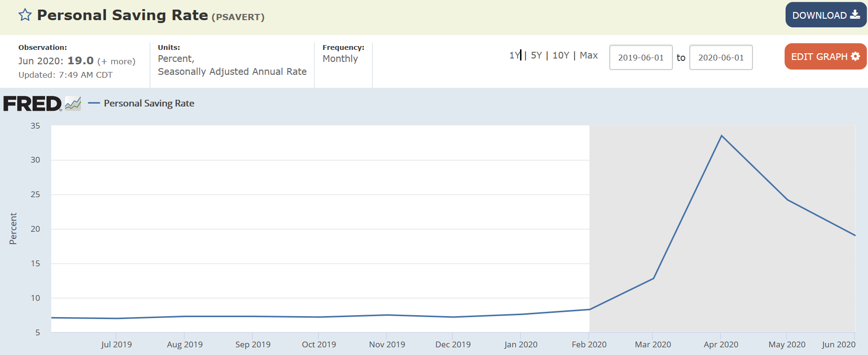Select the 5Y time range
868x355 pixels.
click(536, 55)
